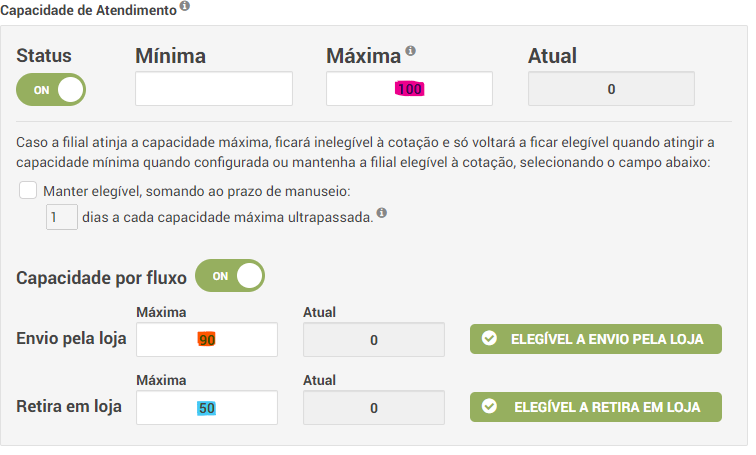
Task: Click the general Atual capacity field
Action: pyautogui.click(x=610, y=89)
